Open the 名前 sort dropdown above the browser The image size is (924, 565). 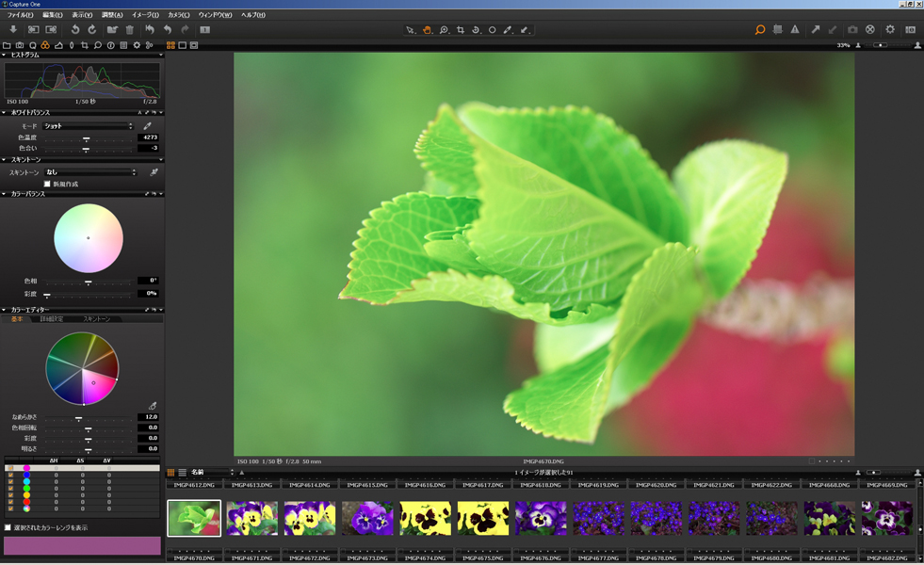212,473
